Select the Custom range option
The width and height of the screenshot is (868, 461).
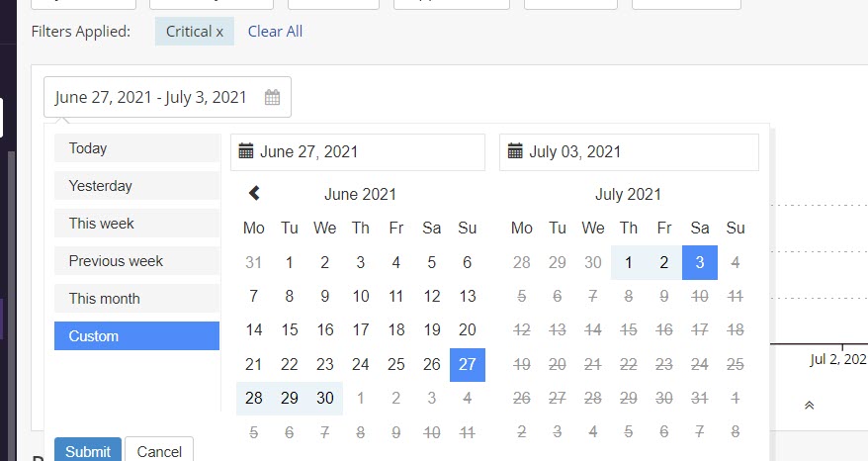click(136, 336)
